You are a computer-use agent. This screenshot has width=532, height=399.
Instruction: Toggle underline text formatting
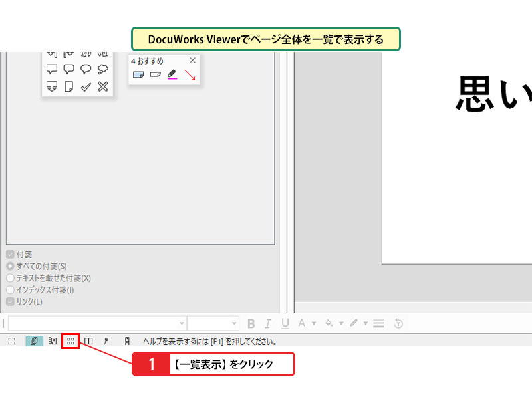point(285,323)
